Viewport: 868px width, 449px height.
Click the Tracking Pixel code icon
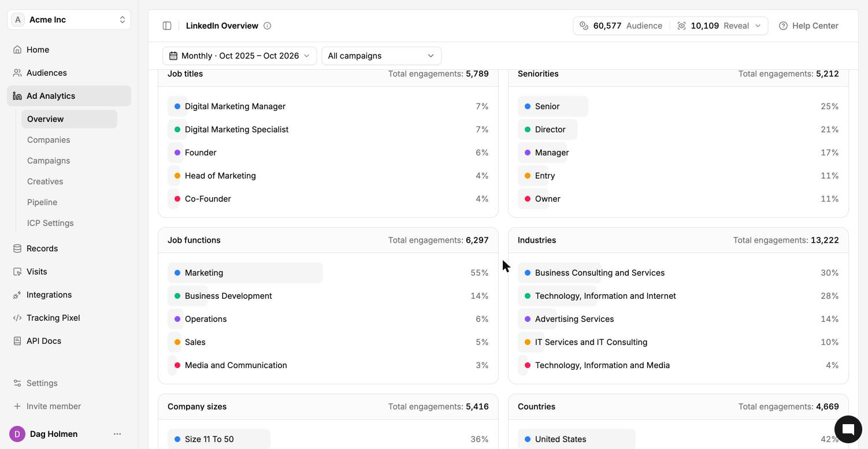point(17,318)
